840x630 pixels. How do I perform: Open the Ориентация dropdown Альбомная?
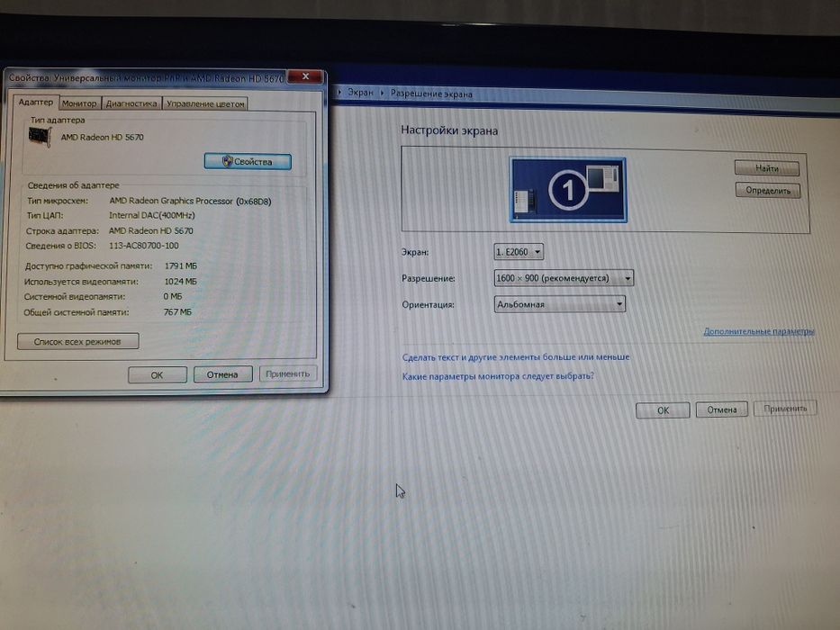[559, 304]
